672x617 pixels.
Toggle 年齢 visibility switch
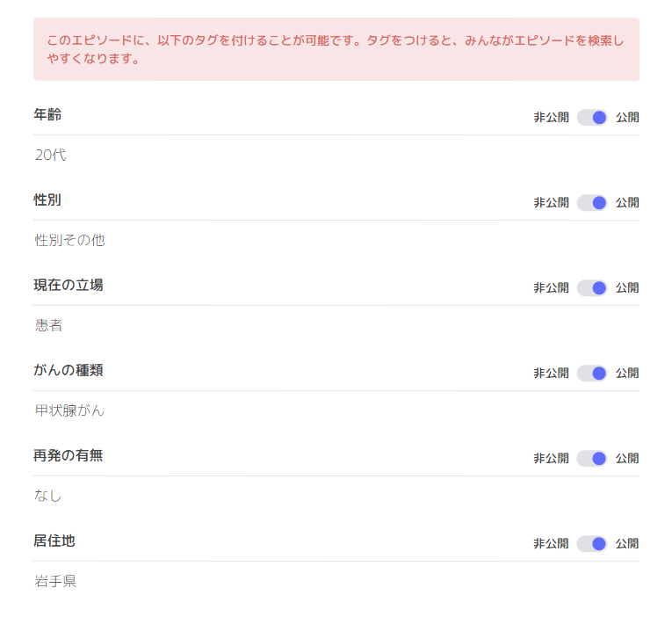592,117
